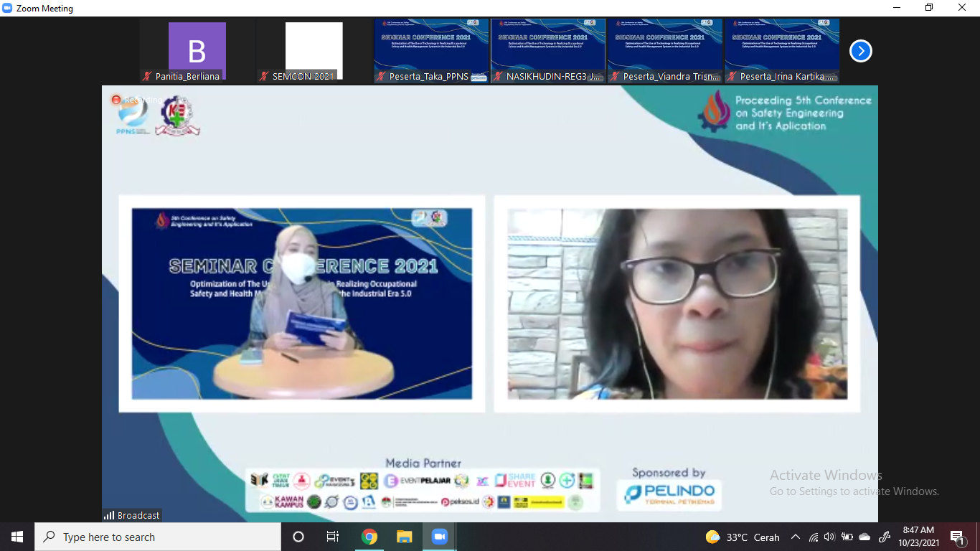
Task: Click the muted mic icon on Peserta_Taka_PPNS
Action: [x=381, y=76]
